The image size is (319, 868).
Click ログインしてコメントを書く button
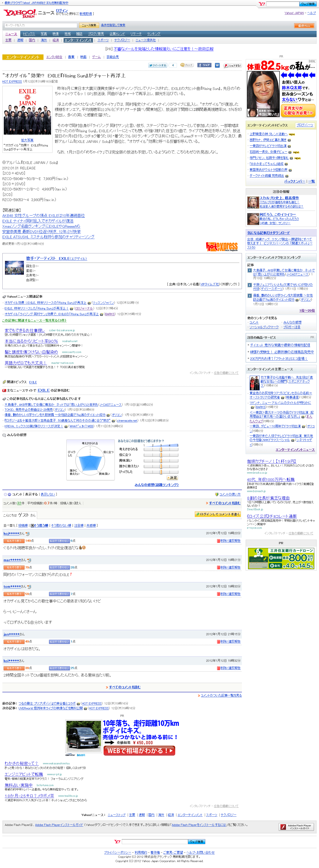click(x=218, y=514)
